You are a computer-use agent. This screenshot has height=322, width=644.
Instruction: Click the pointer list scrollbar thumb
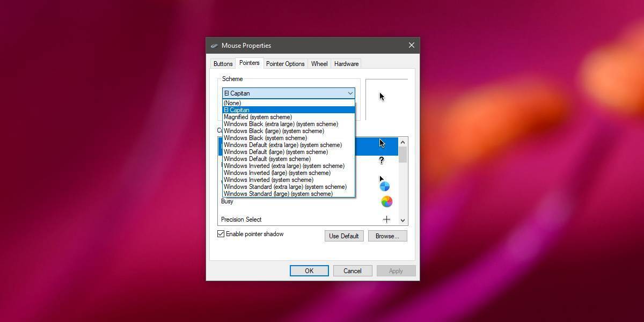[x=402, y=155]
